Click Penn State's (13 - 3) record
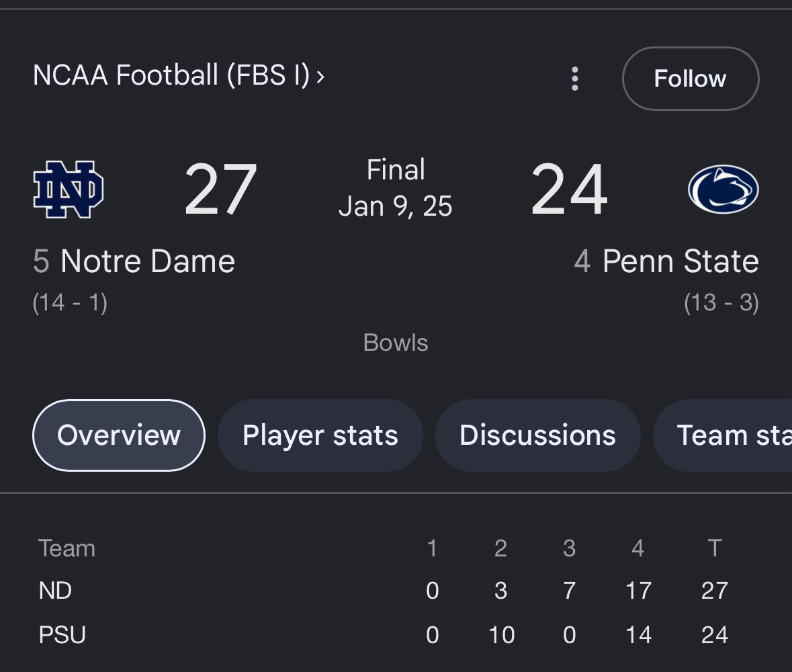792x672 pixels. (721, 303)
